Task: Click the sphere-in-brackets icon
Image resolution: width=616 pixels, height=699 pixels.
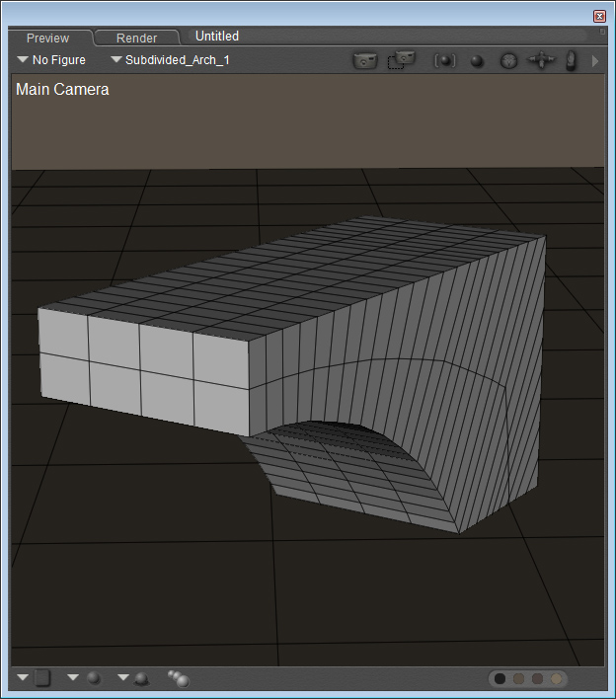Action: (445, 60)
